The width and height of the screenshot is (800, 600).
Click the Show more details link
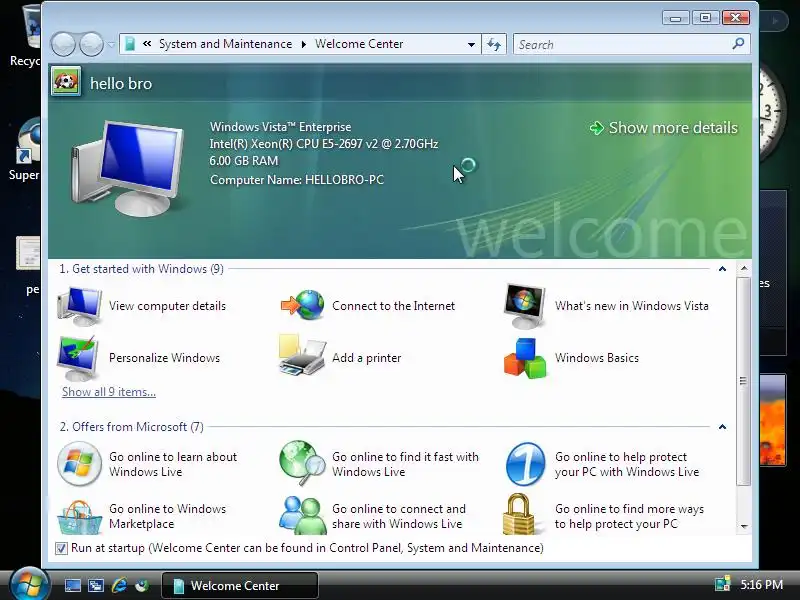click(673, 128)
